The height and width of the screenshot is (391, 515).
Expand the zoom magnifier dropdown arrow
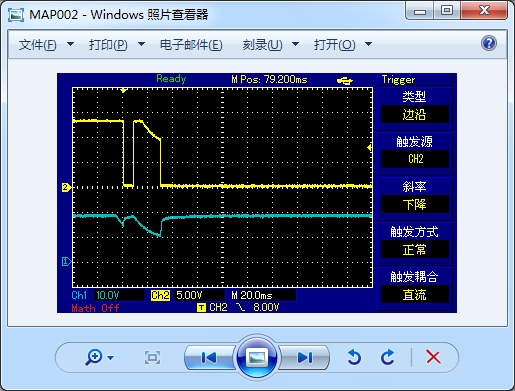111,358
